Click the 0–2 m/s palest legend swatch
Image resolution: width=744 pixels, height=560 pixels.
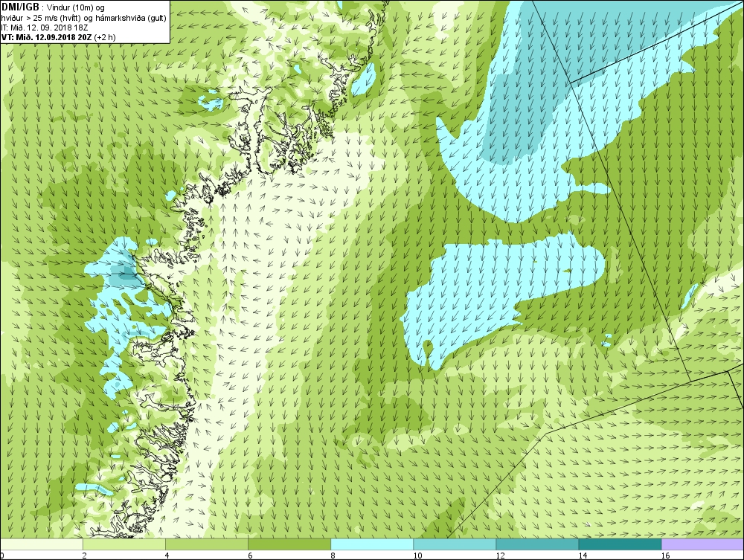(42, 544)
